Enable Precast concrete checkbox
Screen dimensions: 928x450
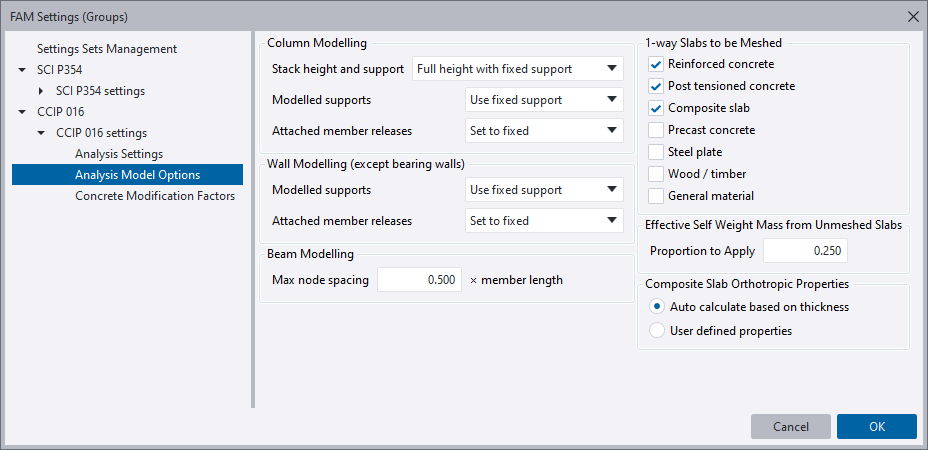656,130
